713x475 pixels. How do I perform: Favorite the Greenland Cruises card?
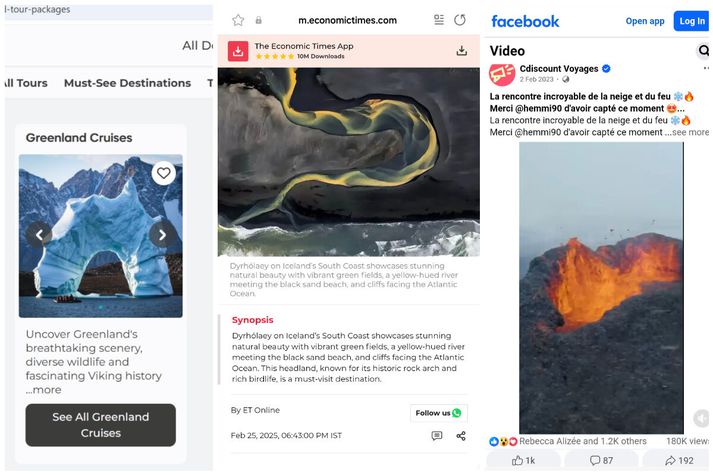[x=164, y=173]
